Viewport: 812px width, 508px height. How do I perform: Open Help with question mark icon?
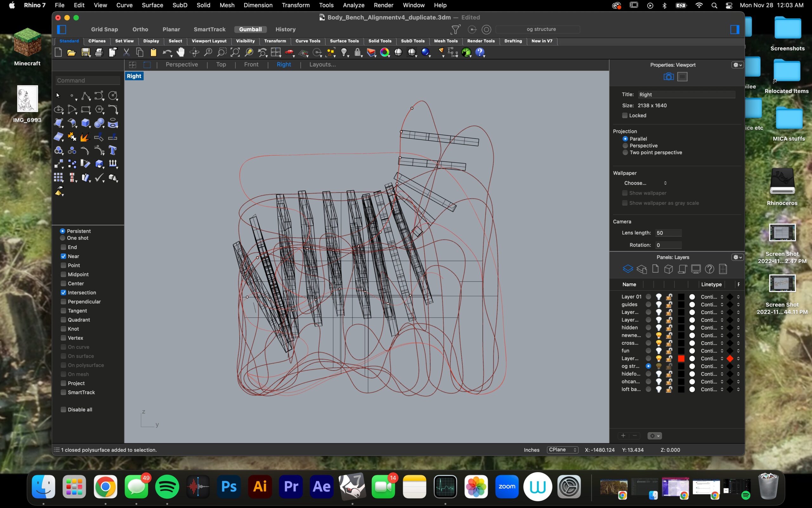click(x=480, y=52)
